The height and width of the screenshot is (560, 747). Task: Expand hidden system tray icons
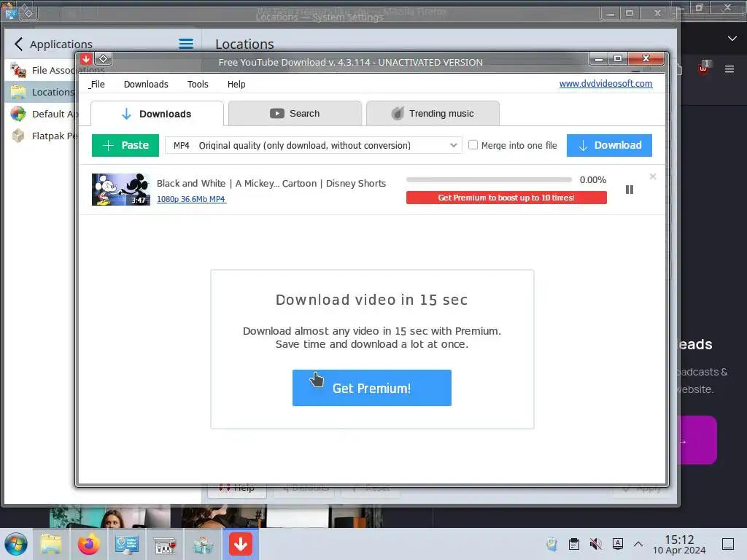pos(638,544)
